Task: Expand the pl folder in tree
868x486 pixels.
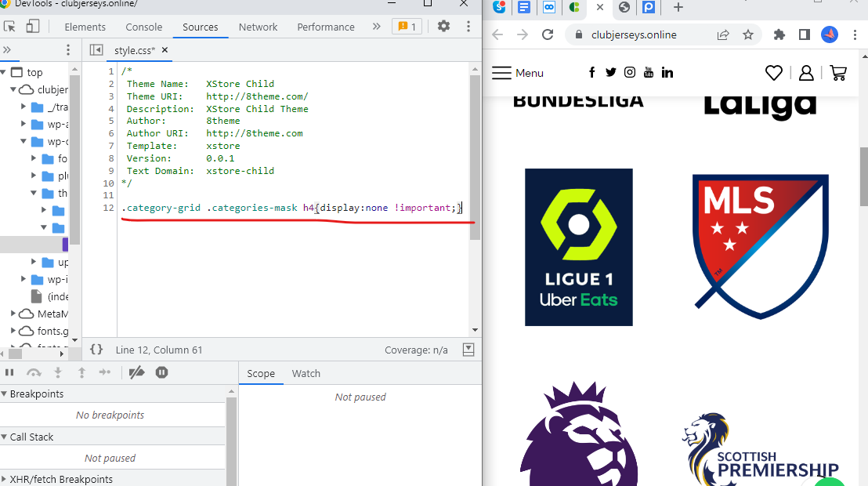Action: point(34,176)
